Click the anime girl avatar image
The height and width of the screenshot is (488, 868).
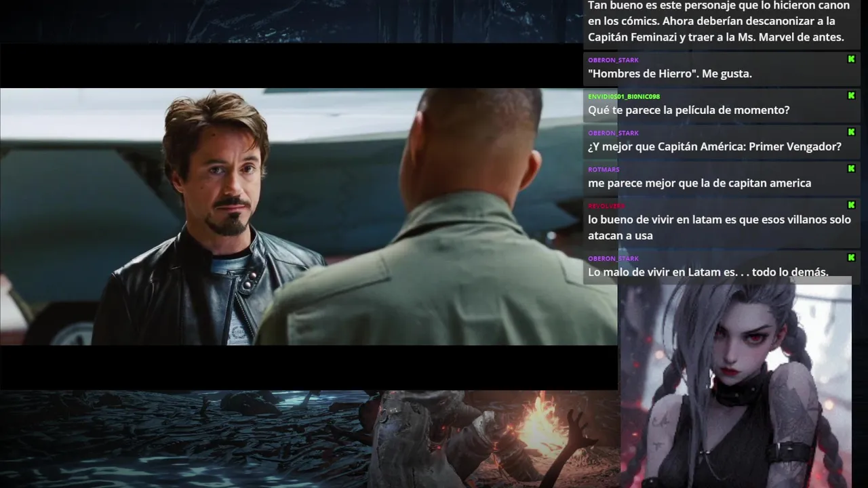click(735, 382)
